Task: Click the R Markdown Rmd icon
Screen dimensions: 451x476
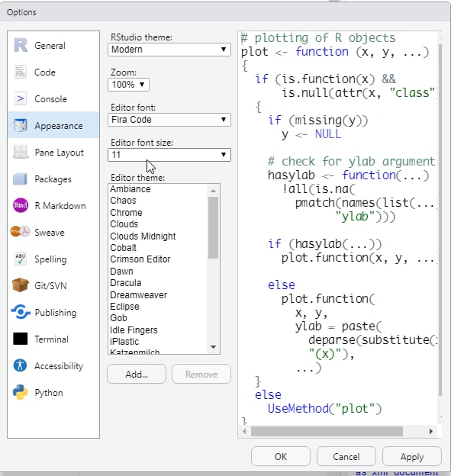Action: coord(21,205)
